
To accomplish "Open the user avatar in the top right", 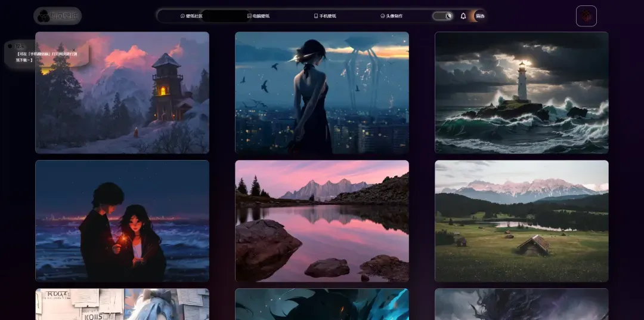I will point(586,16).
